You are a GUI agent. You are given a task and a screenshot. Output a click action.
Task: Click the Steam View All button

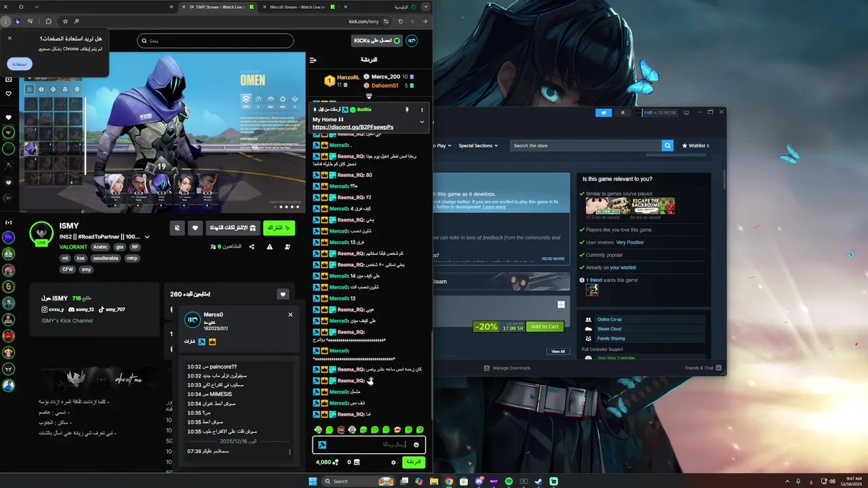coord(558,351)
